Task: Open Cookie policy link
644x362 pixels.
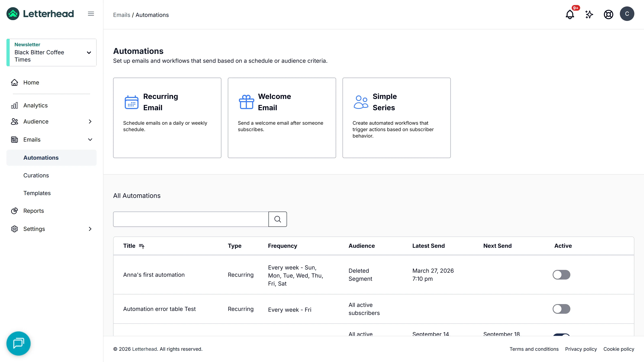Action: [x=619, y=349]
